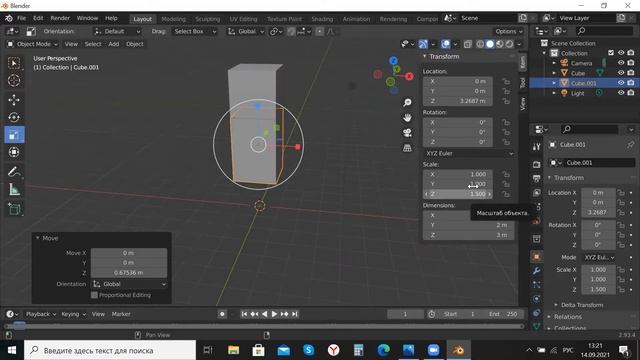Select Cube.001 in the outliner
This screenshot has width=640, height=360.
(583, 83)
